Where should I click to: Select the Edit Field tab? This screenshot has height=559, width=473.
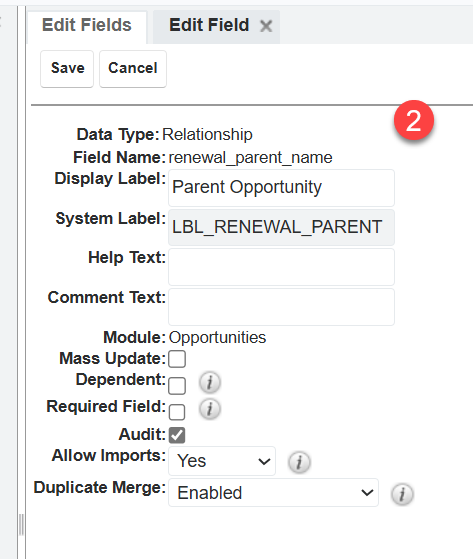coord(209,26)
